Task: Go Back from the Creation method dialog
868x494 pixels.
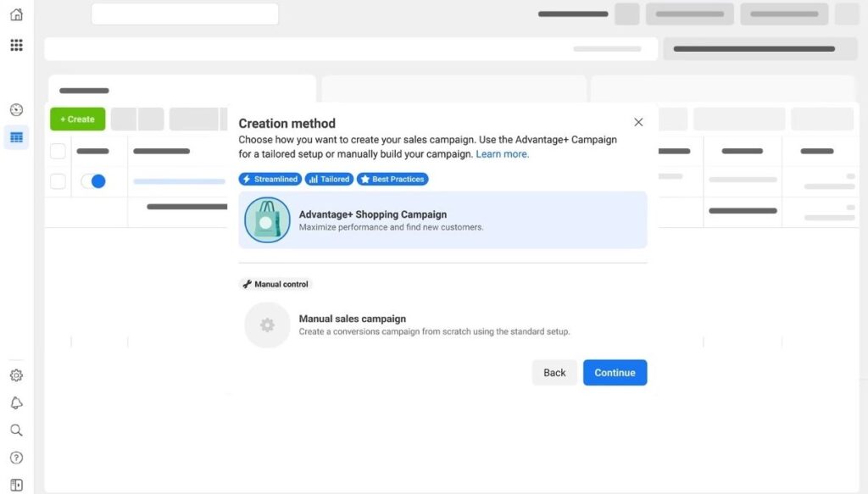Action: (x=554, y=373)
